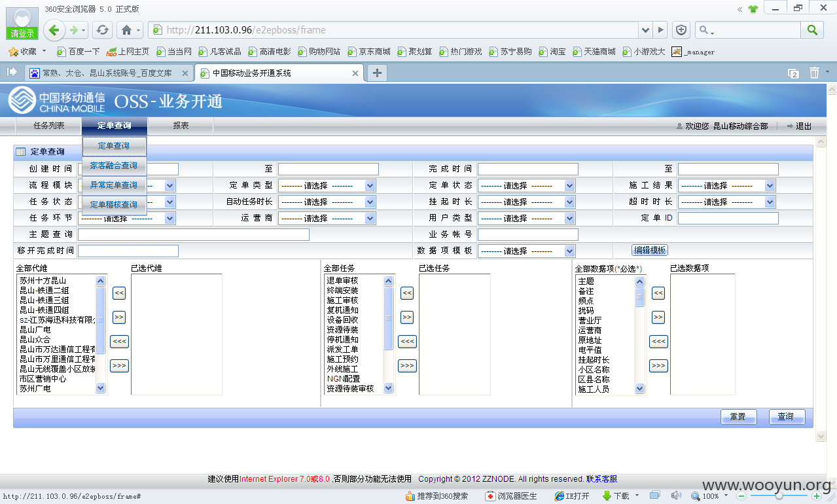Click the green shirt skin icon
This screenshot has height=504, width=837.
pos(753,9)
